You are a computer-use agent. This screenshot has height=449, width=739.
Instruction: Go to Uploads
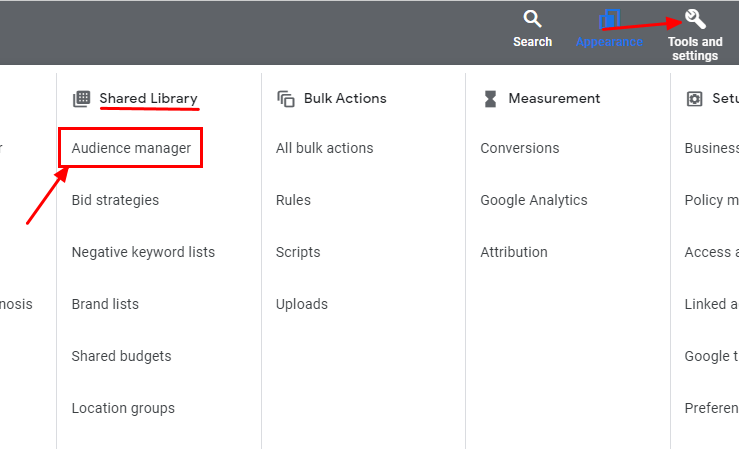coord(302,304)
